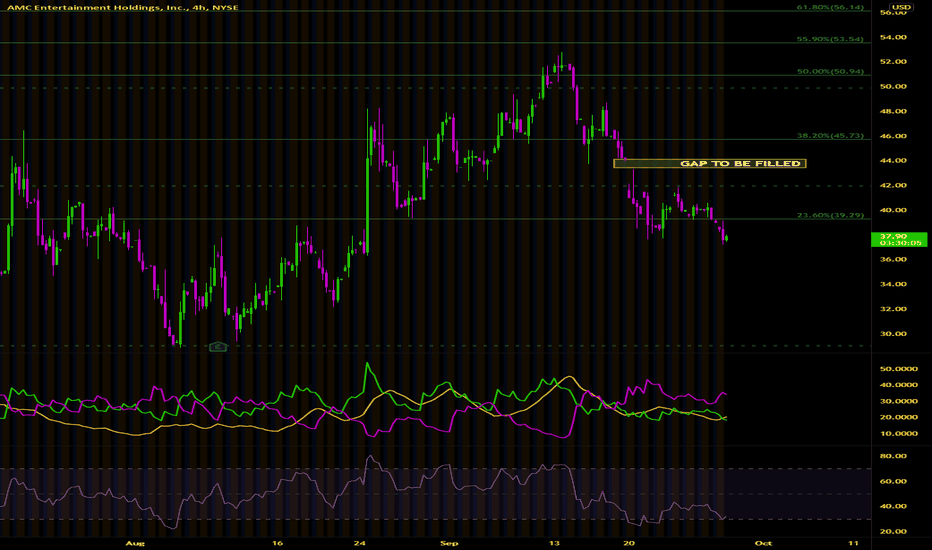932x550 pixels.
Task: Select the 61.80%(56.14) Fibonacci label
Action: pos(830,7)
